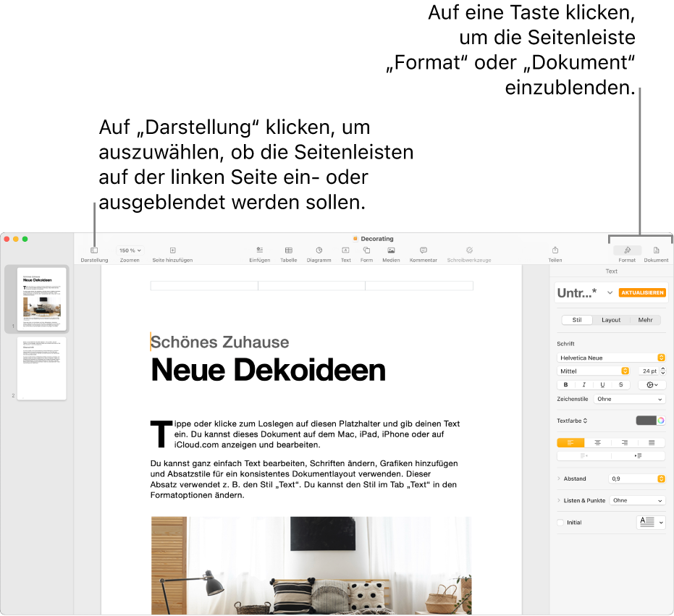Center align the text
The height and width of the screenshot is (616, 674).
(x=597, y=442)
